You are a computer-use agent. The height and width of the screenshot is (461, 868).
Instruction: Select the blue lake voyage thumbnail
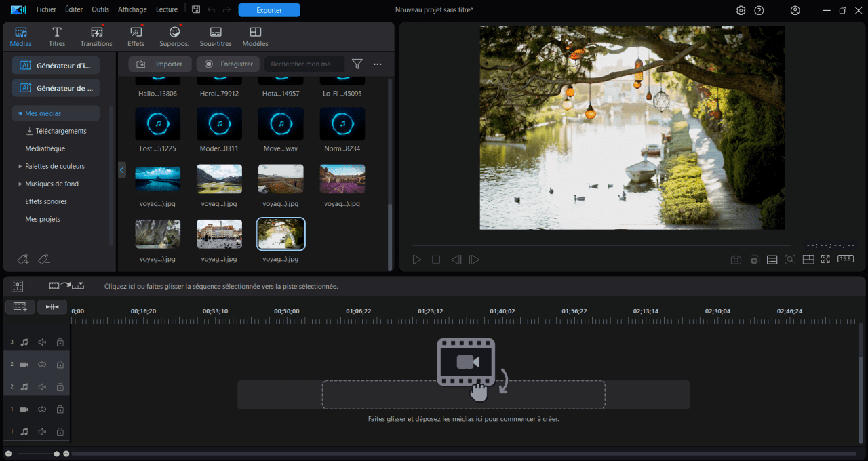(157, 179)
